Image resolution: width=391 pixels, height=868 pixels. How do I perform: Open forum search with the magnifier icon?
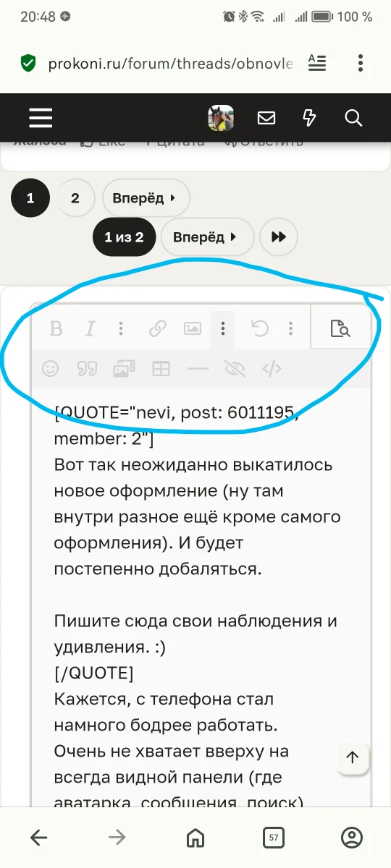pyautogui.click(x=353, y=118)
